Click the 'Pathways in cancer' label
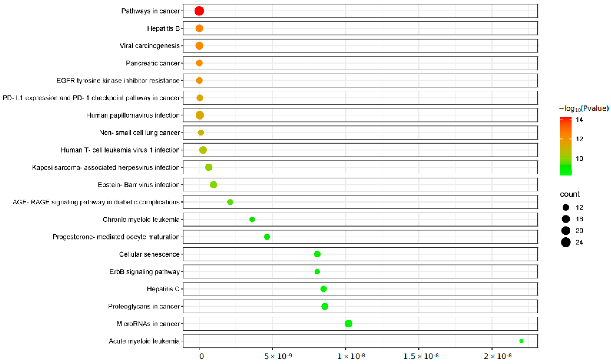Viewport: 611px width, 364px height. pos(151,11)
